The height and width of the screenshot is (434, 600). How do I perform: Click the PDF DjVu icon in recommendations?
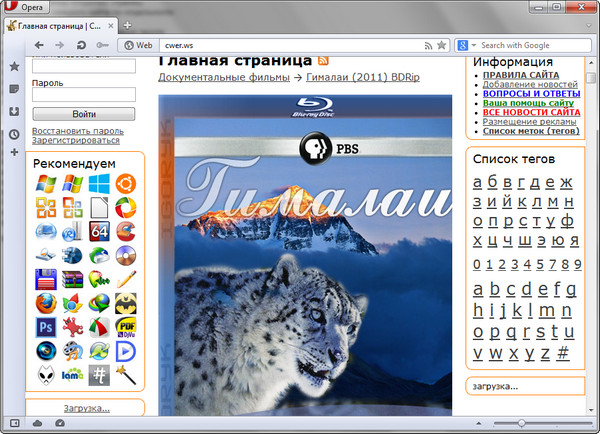pyautogui.click(x=126, y=327)
